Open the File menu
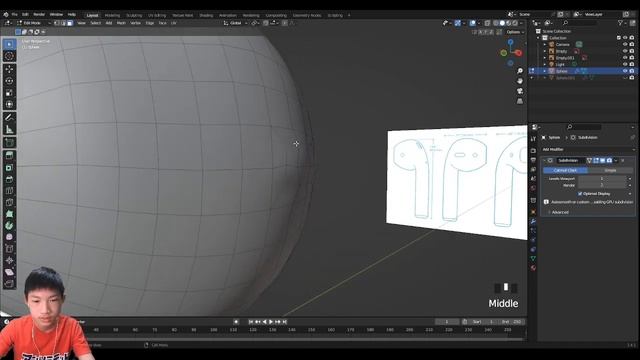The width and height of the screenshot is (640, 360). click(15, 15)
